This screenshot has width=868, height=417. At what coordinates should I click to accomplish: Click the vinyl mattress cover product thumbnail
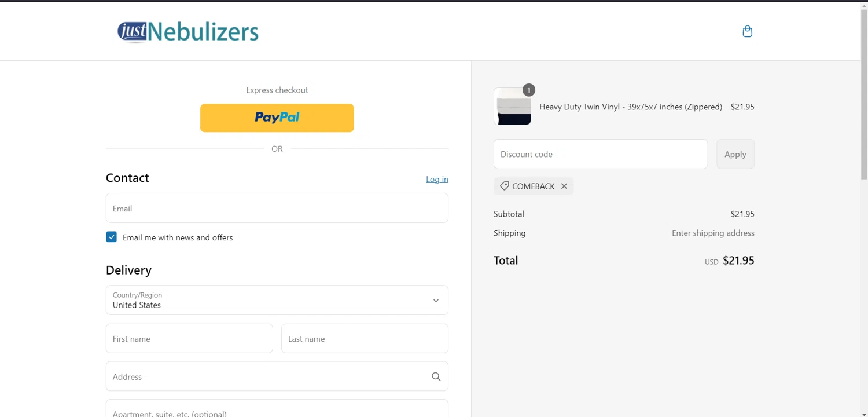[513, 107]
